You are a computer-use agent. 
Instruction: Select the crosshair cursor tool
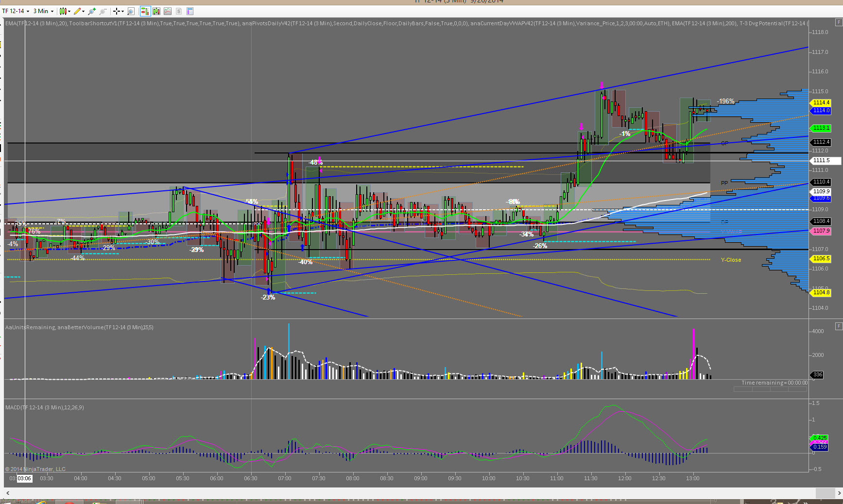coord(117,11)
